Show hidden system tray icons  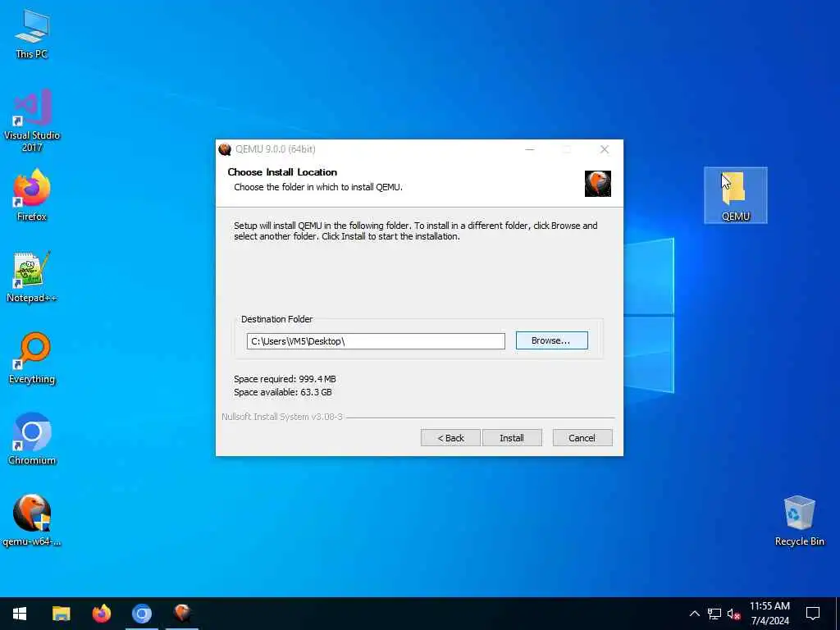point(694,614)
